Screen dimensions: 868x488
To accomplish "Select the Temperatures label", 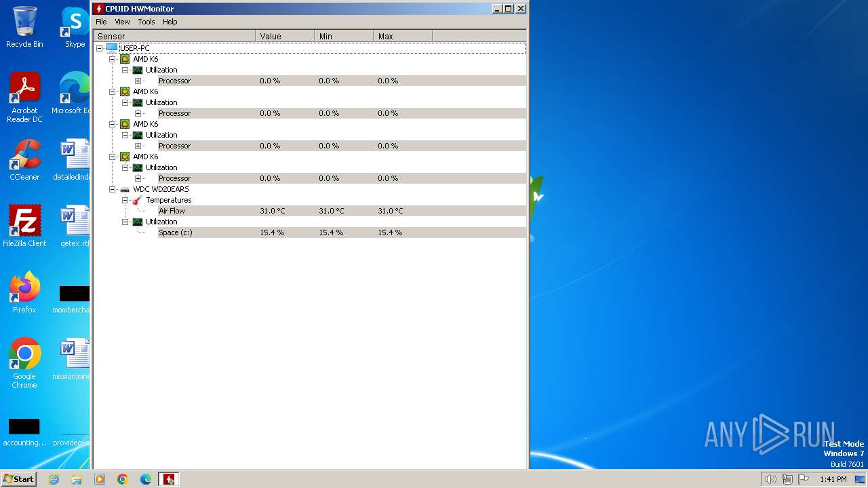I will pyautogui.click(x=169, y=200).
